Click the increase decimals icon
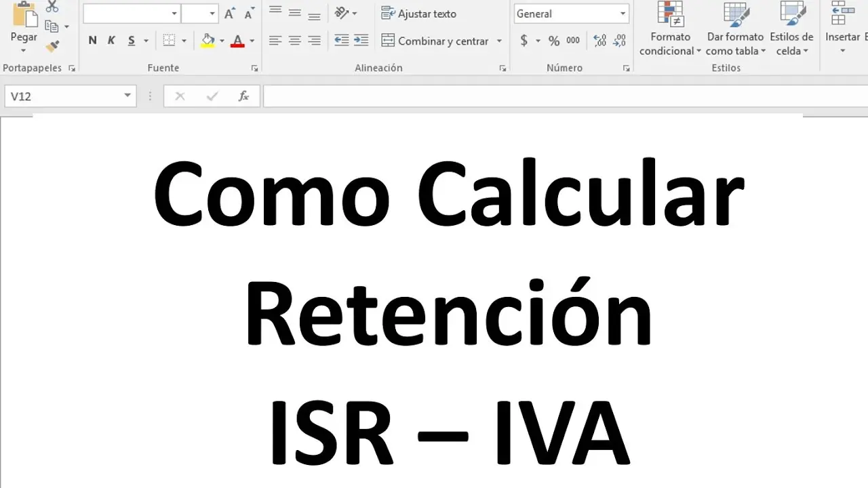The height and width of the screenshot is (488, 868). pyautogui.click(x=599, y=41)
